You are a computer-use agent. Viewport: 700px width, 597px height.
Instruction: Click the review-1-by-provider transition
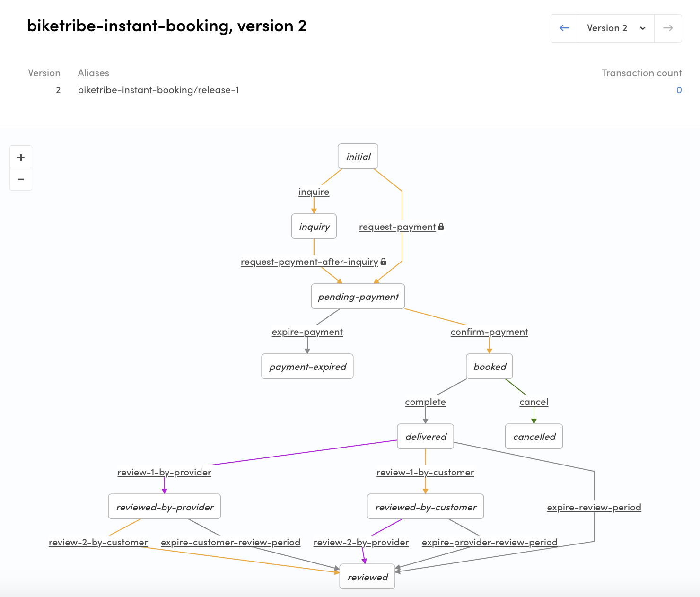coord(164,472)
